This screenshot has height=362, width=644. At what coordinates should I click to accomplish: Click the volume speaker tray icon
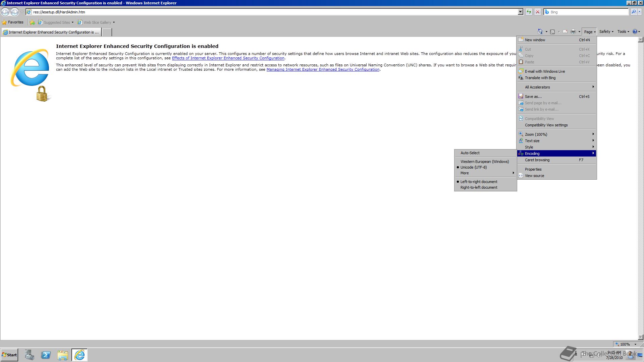click(x=599, y=355)
